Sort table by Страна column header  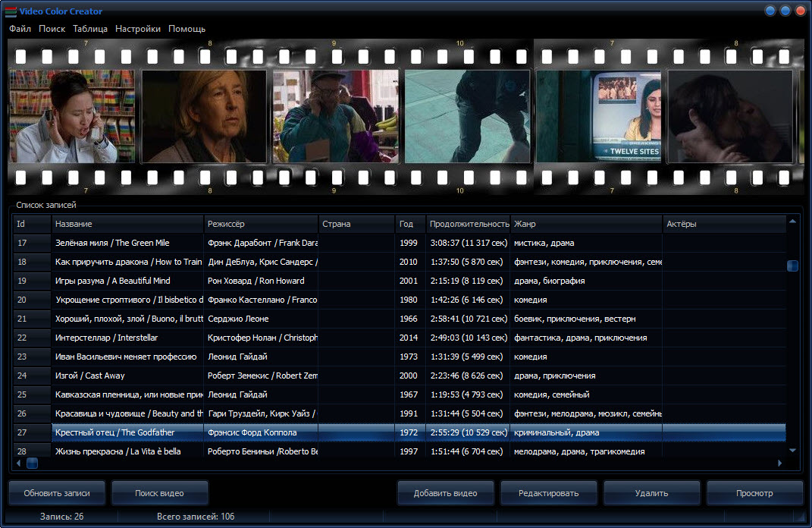[357, 224]
